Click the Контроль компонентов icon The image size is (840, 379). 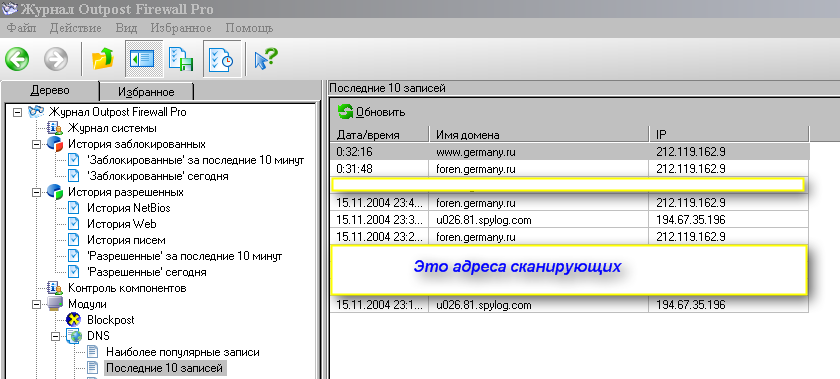(x=55, y=288)
